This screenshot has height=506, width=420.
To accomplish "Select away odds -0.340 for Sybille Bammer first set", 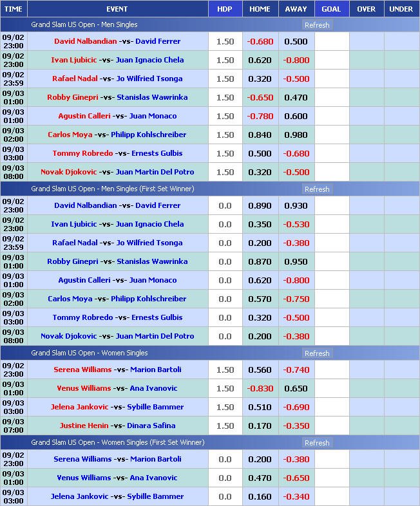I will (296, 496).
